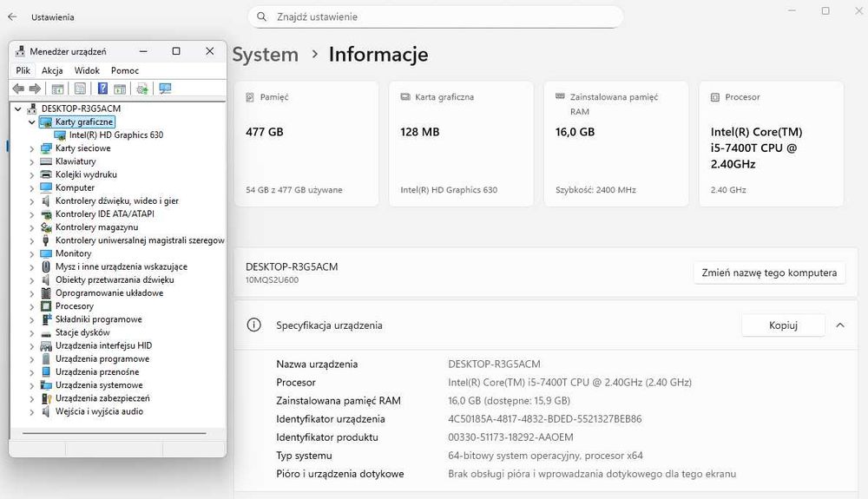The height and width of the screenshot is (499, 868).
Task: Click the device ID value 4C50185A-4817-4832-BDED-5521327BEB86
Action: tap(545, 419)
